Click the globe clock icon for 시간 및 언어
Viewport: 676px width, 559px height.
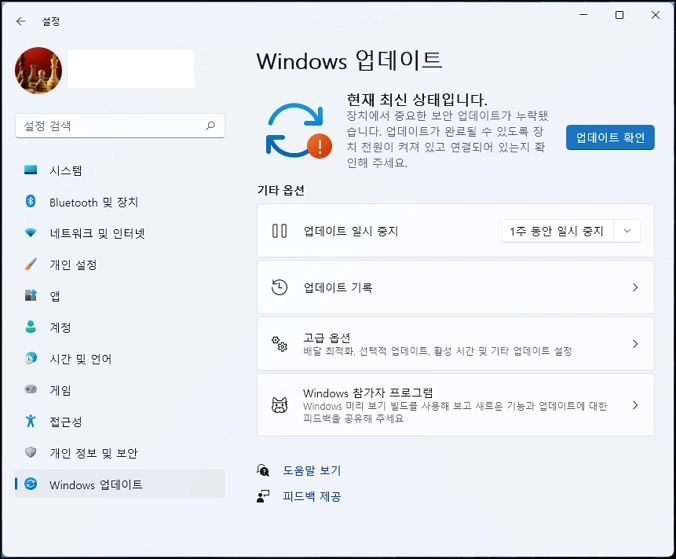31,358
